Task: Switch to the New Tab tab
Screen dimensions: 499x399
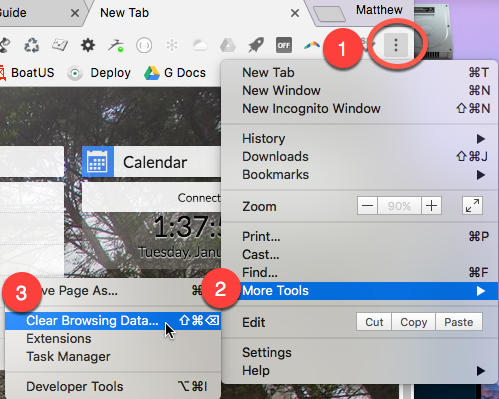Action: pos(197,13)
